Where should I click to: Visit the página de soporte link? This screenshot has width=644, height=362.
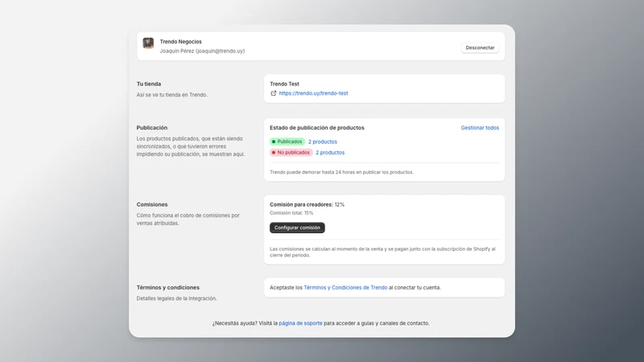tap(300, 323)
